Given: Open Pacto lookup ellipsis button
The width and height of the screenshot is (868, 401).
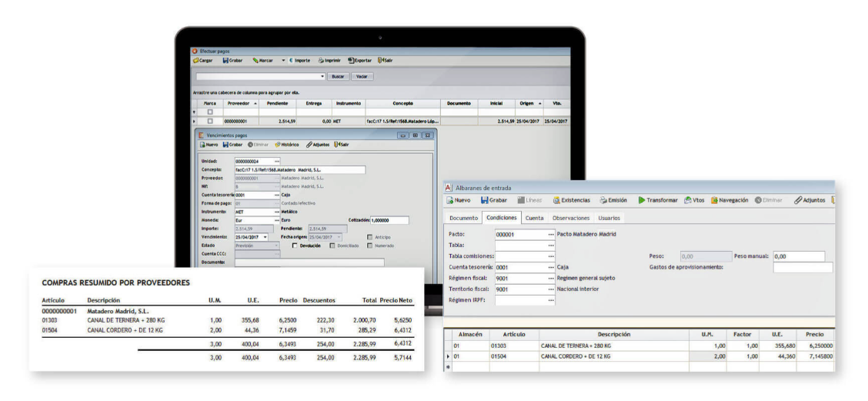Looking at the screenshot, I should (x=551, y=234).
